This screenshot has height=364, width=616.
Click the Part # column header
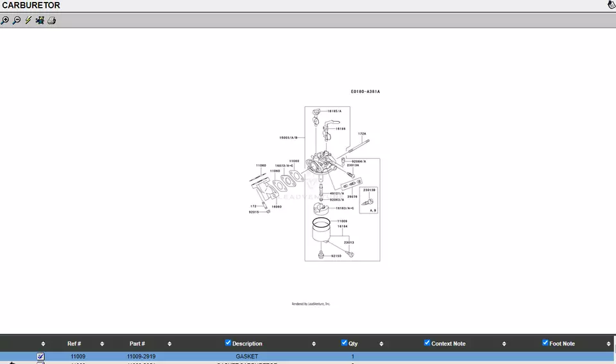pos(137,344)
